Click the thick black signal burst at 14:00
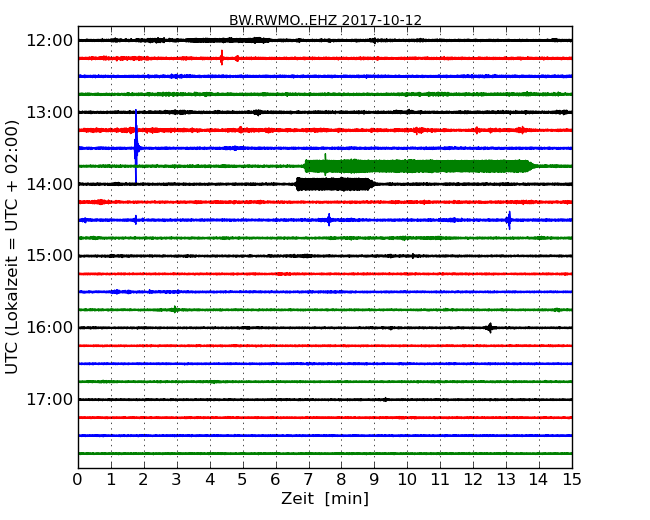The height and width of the screenshot is (520, 650). [336, 184]
